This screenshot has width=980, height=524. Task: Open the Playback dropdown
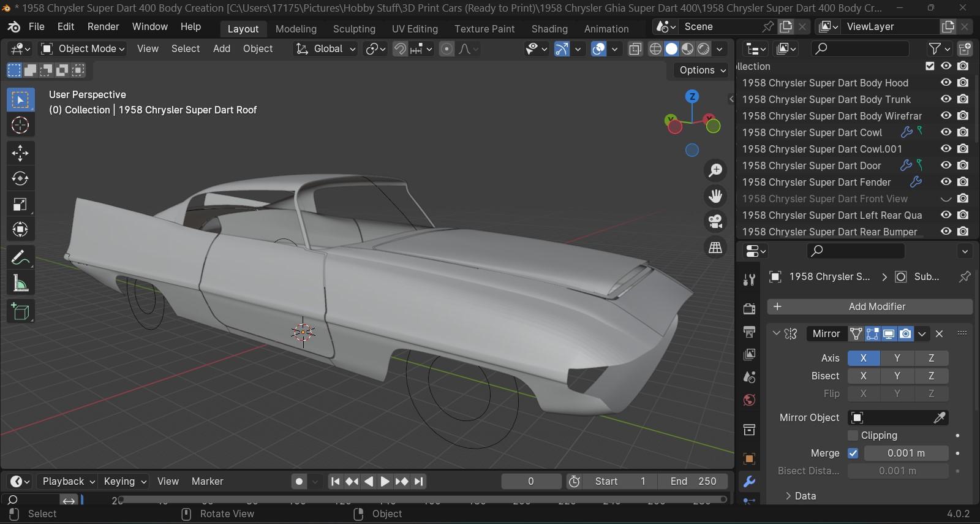(67, 481)
